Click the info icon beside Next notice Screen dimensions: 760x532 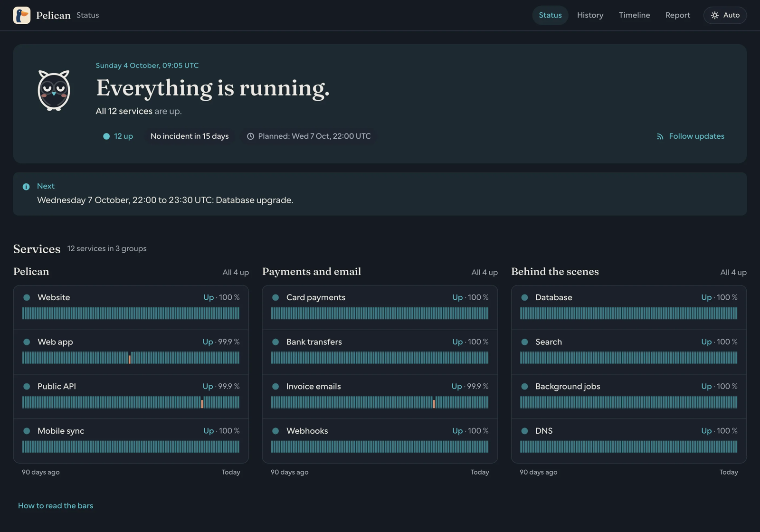(x=26, y=187)
